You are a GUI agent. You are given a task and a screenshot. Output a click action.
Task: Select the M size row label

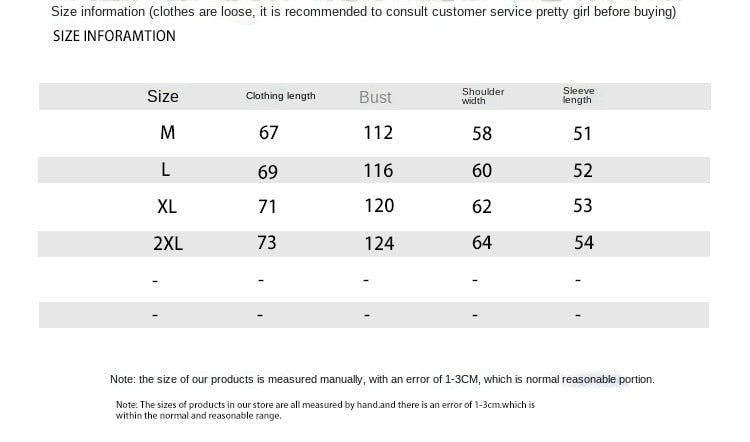click(x=167, y=133)
